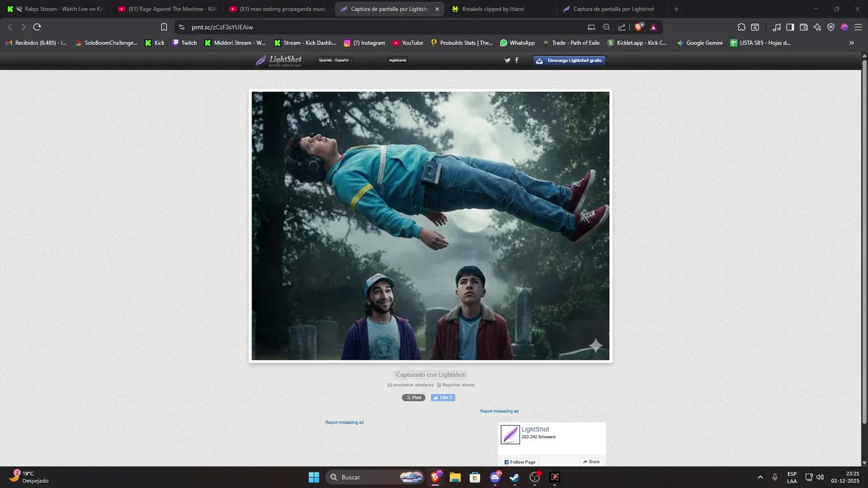Switch to Rage Against The Machine tab
The image size is (868, 488).
[167, 9]
